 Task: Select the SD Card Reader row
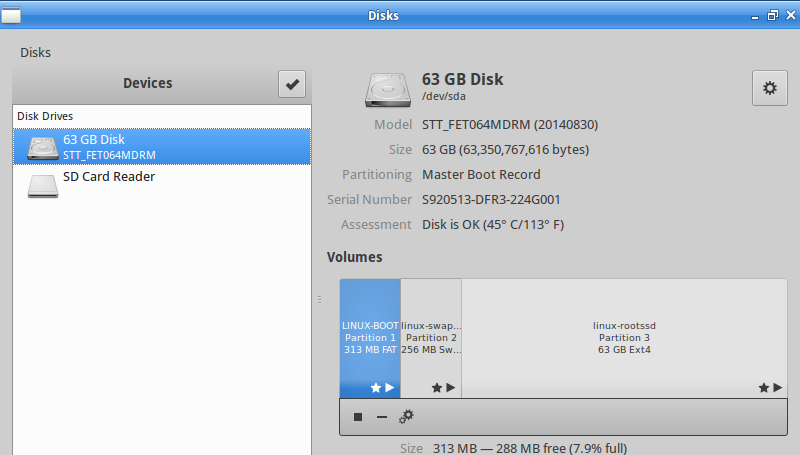tap(162, 184)
